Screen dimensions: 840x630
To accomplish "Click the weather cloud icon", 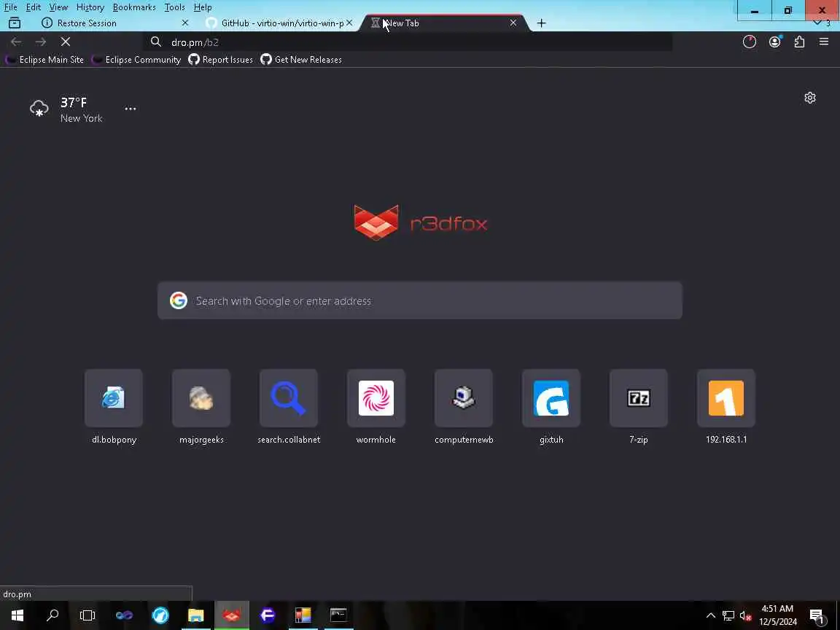I will [39, 108].
